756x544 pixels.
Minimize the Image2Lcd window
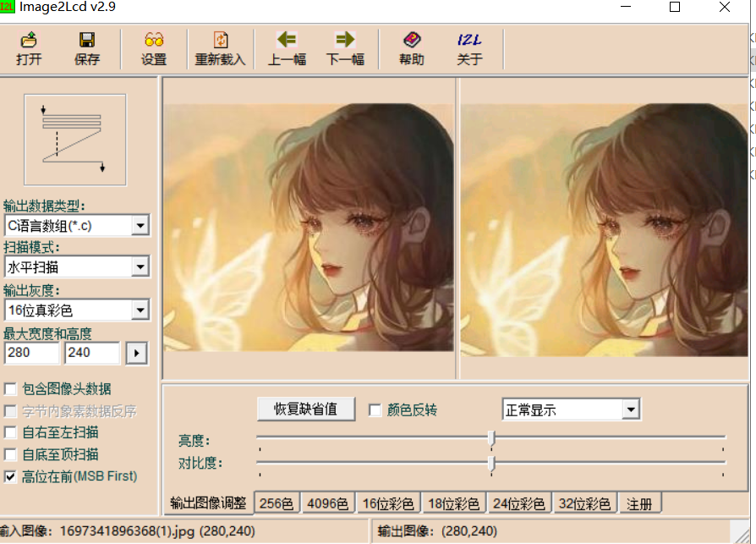coord(626,7)
